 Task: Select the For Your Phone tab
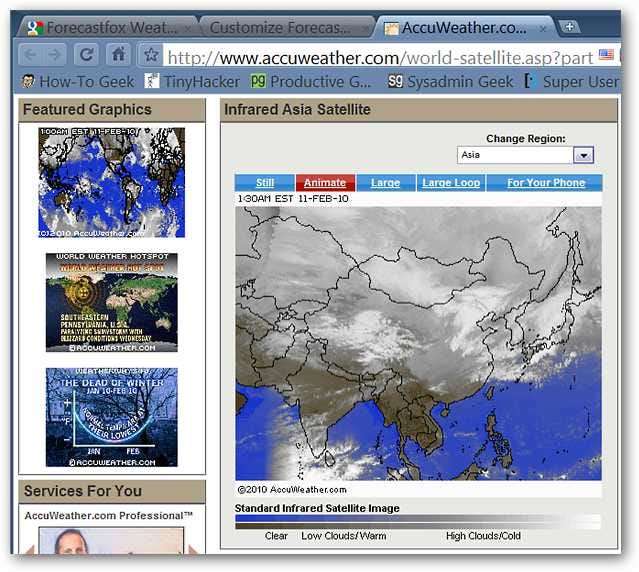(x=546, y=183)
